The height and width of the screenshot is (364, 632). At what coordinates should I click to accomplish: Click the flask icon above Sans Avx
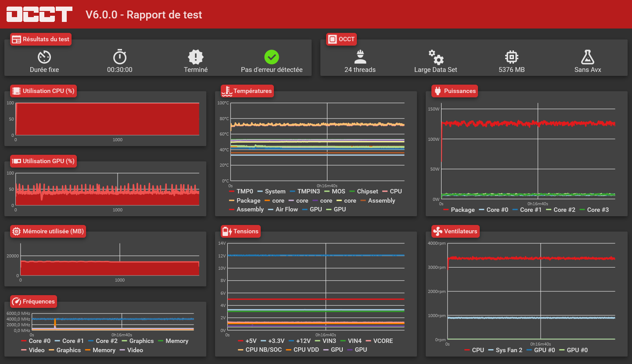click(588, 57)
